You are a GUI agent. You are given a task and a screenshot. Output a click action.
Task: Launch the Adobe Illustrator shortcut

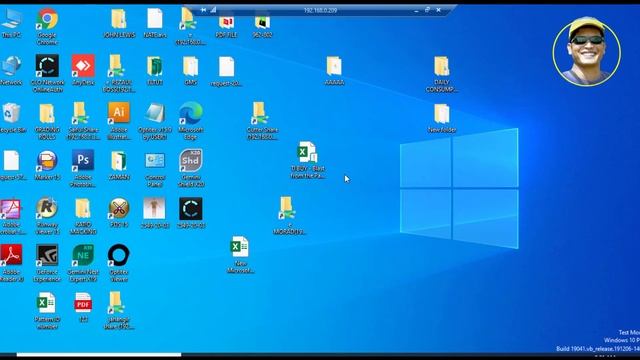(119, 113)
